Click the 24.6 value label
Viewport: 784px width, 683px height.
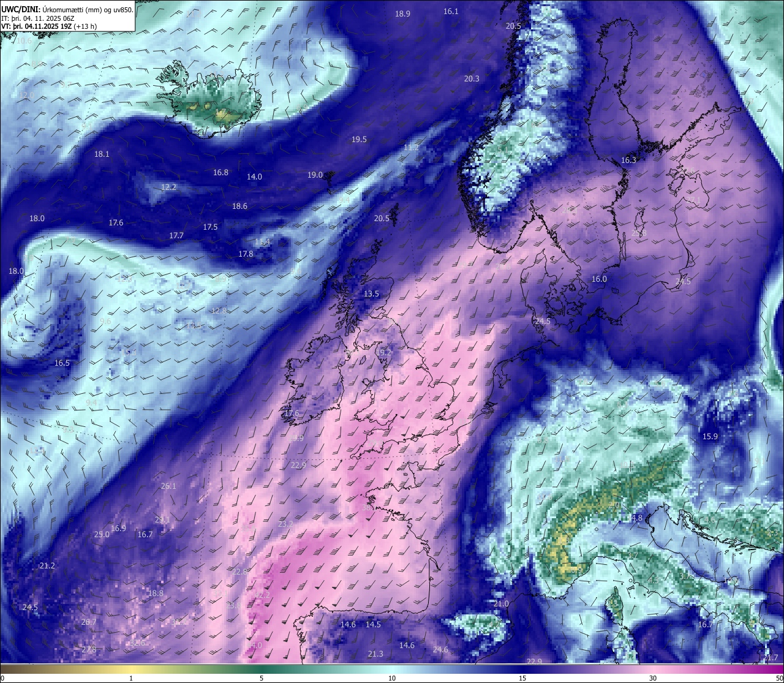[440, 650]
